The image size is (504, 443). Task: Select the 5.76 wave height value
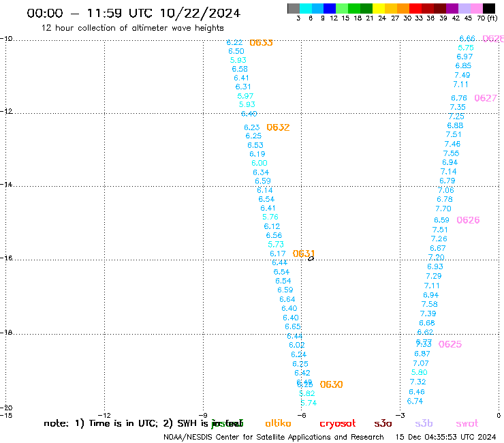coord(270,217)
